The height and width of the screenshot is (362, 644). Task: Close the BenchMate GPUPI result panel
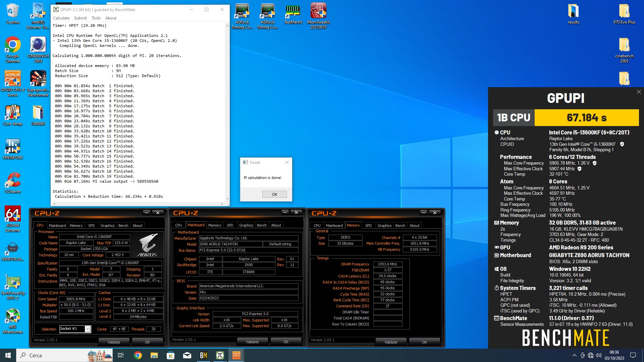tap(639, 92)
